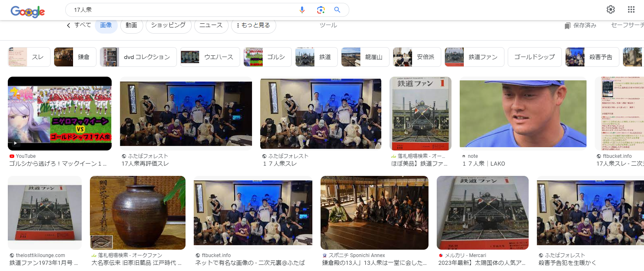Select the ショッピング tab
The width and height of the screenshot is (644, 271).
pyautogui.click(x=168, y=25)
